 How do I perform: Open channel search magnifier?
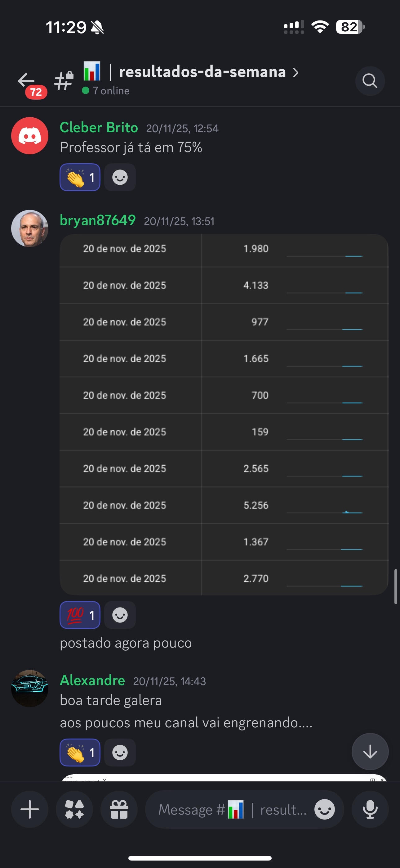coord(370,81)
